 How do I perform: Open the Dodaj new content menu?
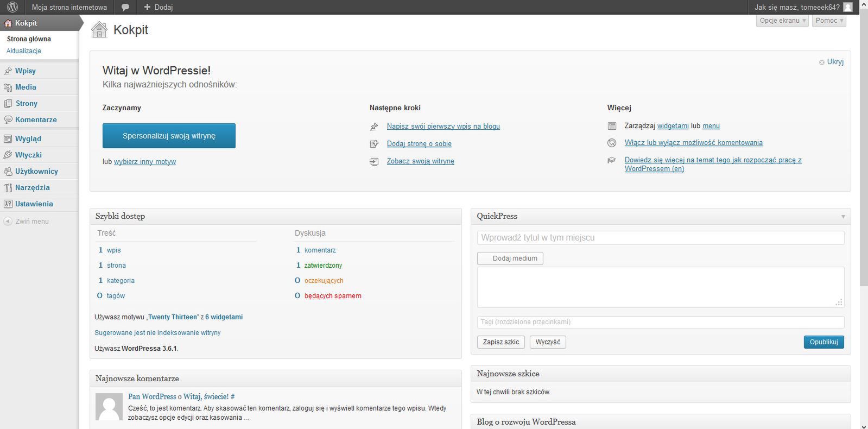coord(159,7)
